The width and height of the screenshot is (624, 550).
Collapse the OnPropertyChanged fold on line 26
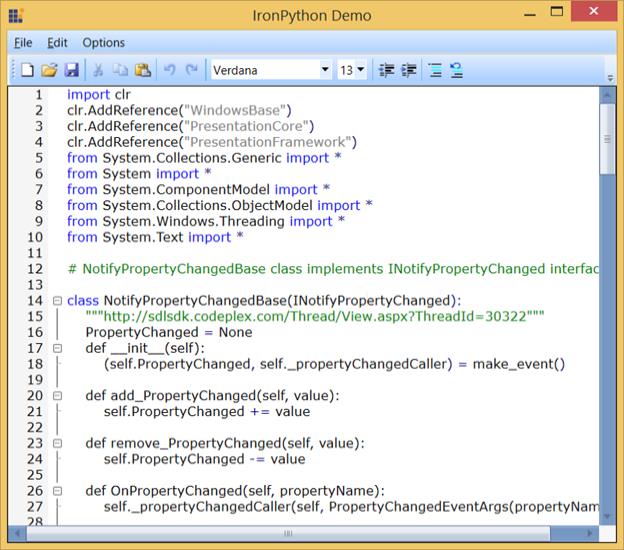click(58, 491)
